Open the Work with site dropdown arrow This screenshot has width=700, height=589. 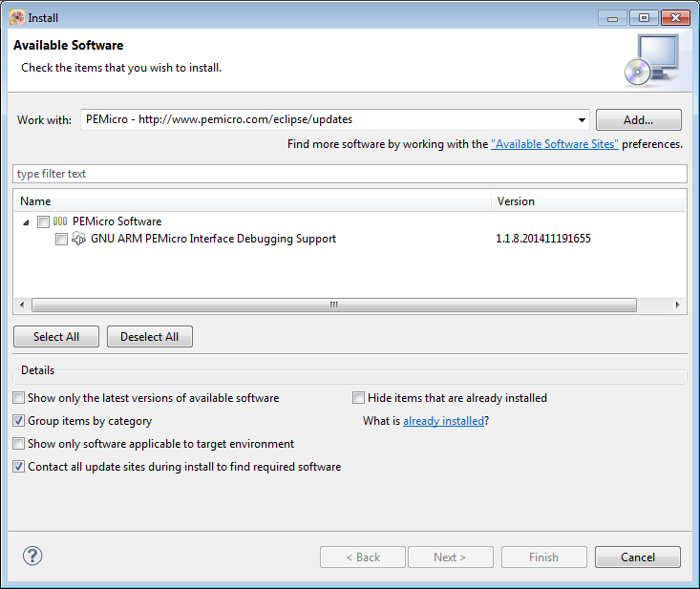tap(582, 120)
